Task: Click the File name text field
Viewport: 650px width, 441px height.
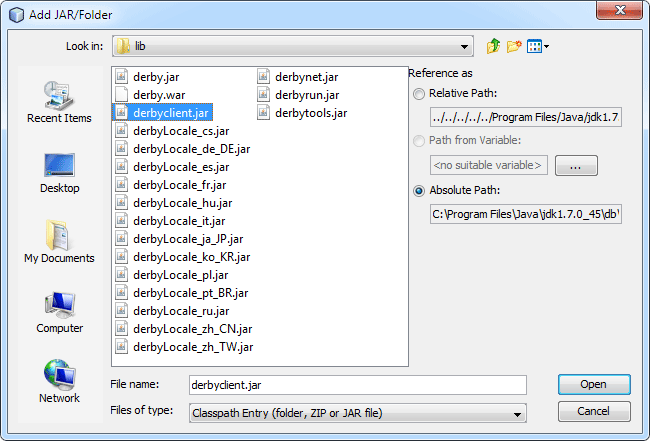Action: coord(356,384)
